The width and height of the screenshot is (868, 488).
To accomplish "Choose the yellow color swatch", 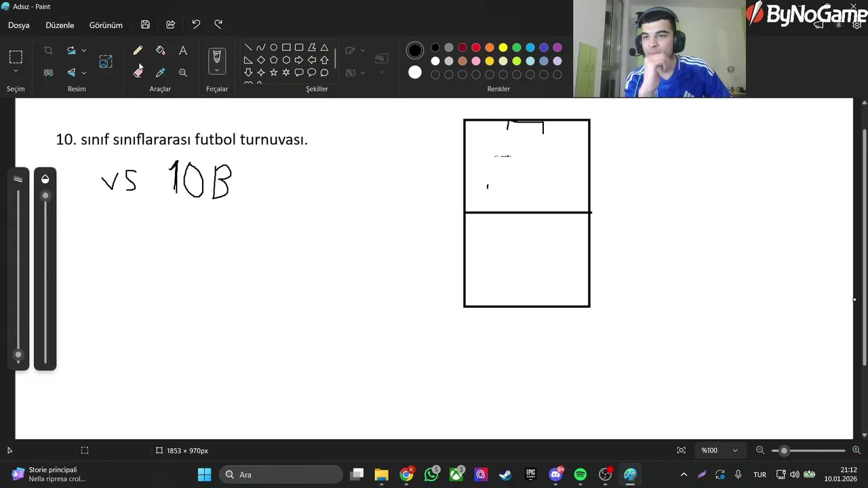I will click(x=503, y=47).
